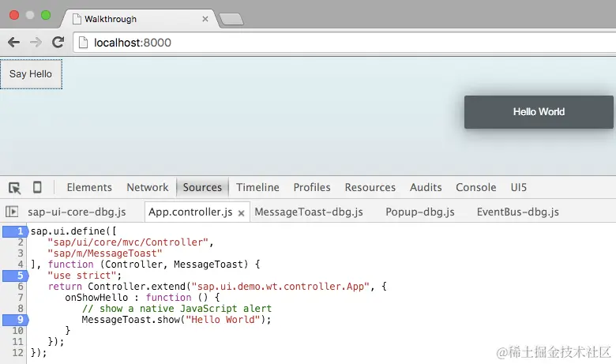Open the Timeline panel
Image resolution: width=616 pixels, height=364 pixels.
[257, 187]
